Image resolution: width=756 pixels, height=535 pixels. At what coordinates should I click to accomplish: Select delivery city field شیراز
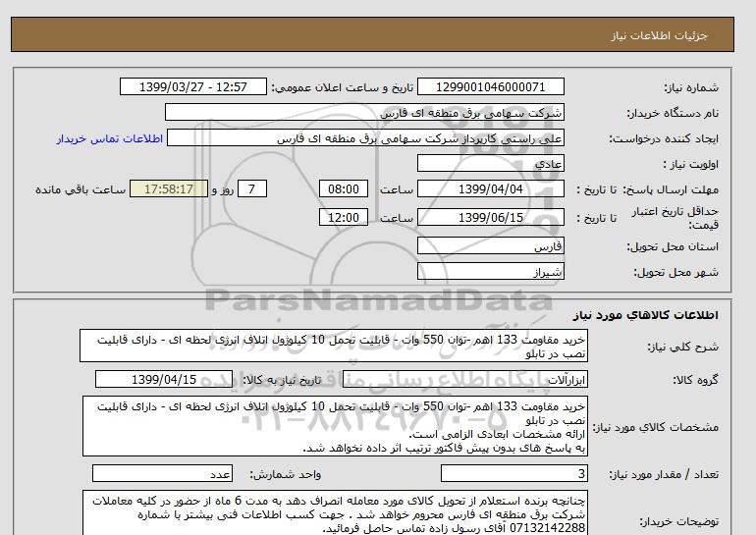pos(490,271)
